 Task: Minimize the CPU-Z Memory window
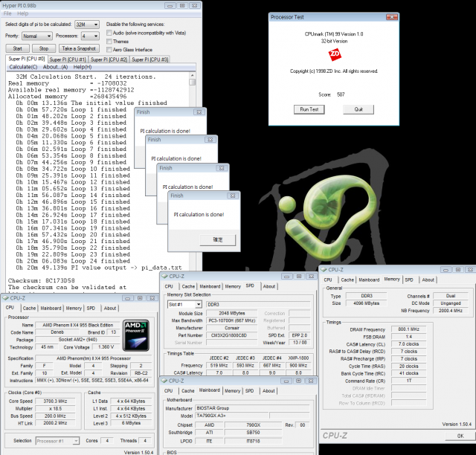(x=446, y=270)
